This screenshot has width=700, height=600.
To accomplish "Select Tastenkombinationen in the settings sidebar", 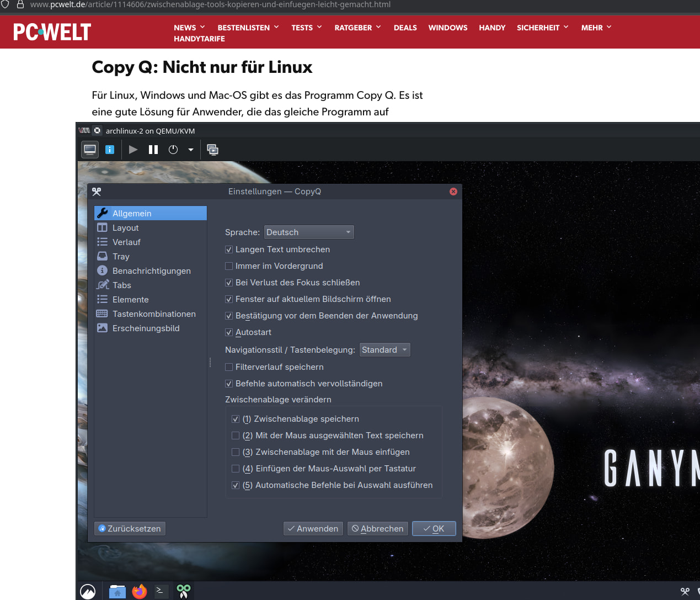I will [x=154, y=314].
